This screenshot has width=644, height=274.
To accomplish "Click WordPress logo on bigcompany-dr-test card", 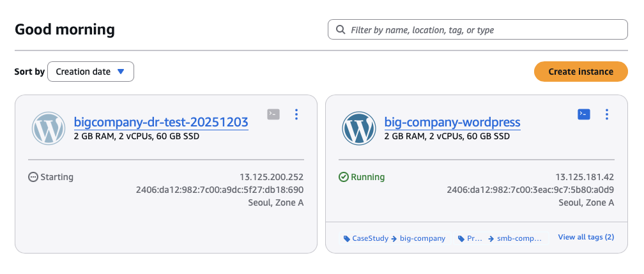I will pyautogui.click(x=49, y=128).
